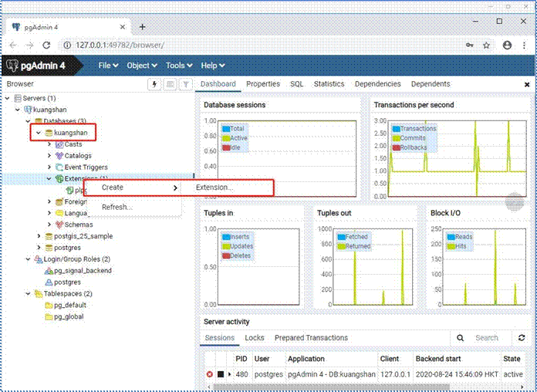Expand the Event Triggers node

(x=49, y=167)
